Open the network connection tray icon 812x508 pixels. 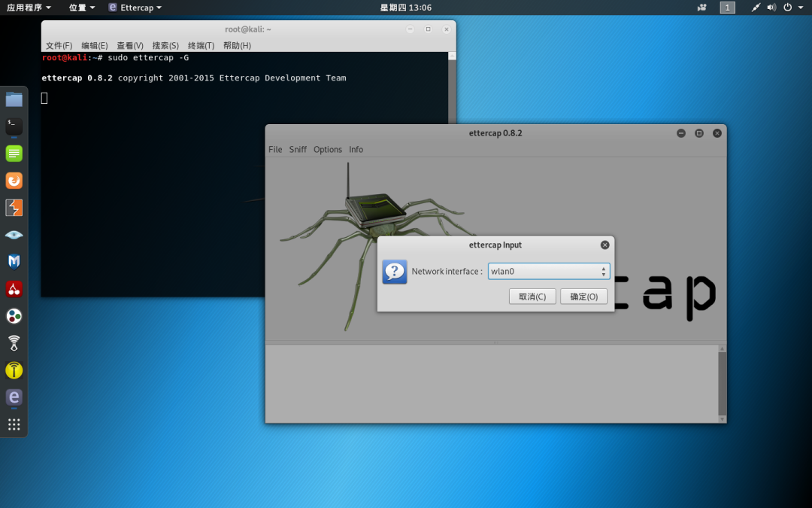click(x=756, y=8)
